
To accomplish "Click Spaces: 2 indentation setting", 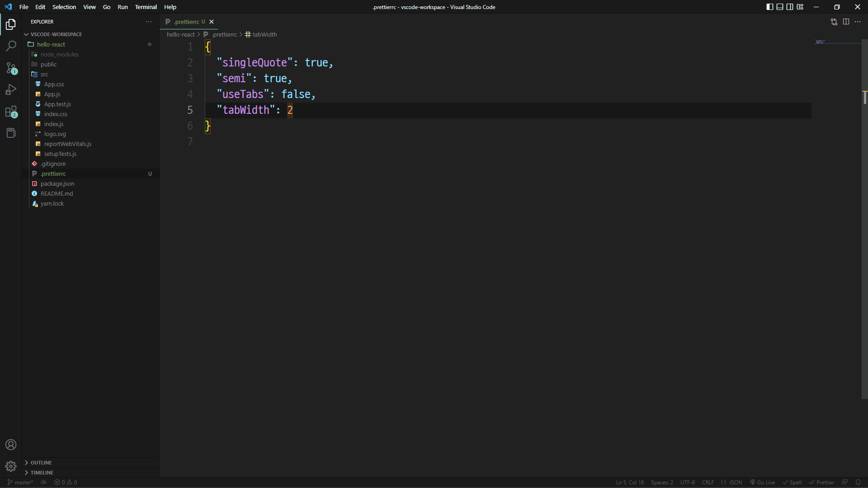I will tap(662, 482).
